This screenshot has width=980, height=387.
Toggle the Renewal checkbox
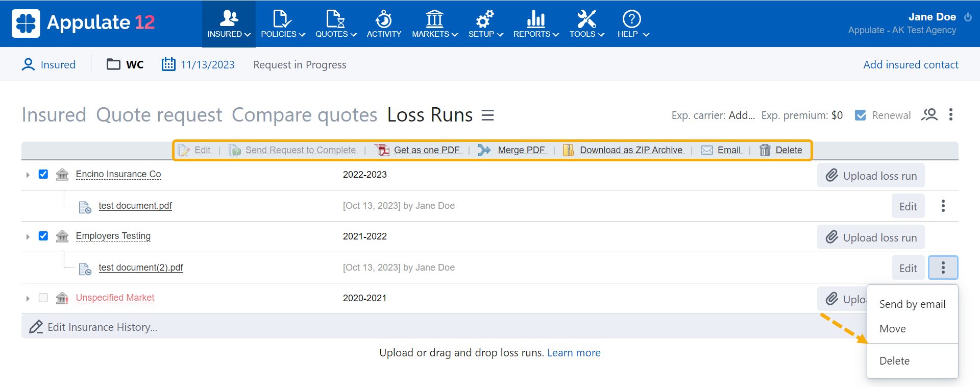(861, 115)
